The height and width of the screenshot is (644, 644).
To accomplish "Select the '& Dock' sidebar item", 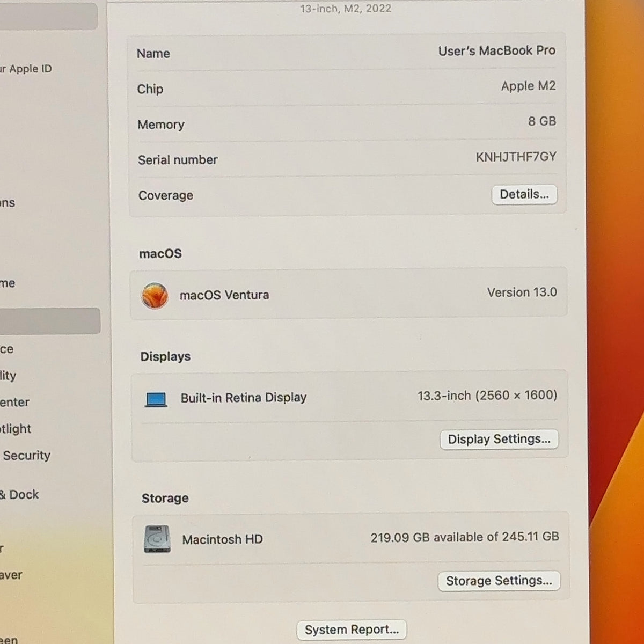I will point(20,494).
